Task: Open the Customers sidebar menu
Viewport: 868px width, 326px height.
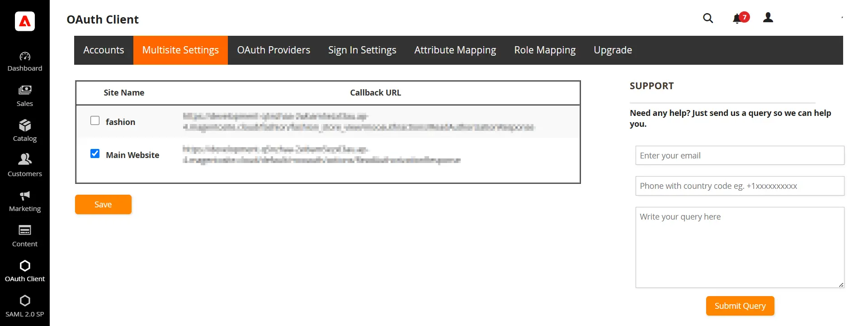Action: tap(25, 166)
